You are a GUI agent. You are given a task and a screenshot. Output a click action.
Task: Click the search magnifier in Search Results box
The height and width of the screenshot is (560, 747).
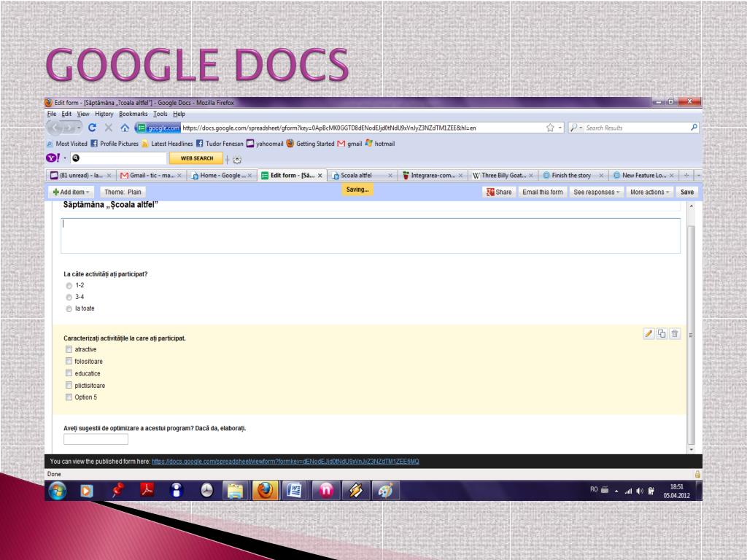pos(694,127)
